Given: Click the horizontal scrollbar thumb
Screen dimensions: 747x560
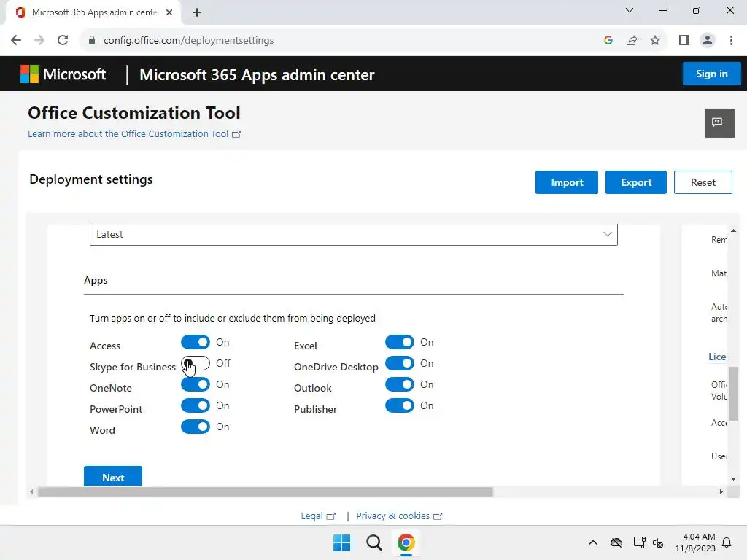Looking at the screenshot, I should pos(266,492).
